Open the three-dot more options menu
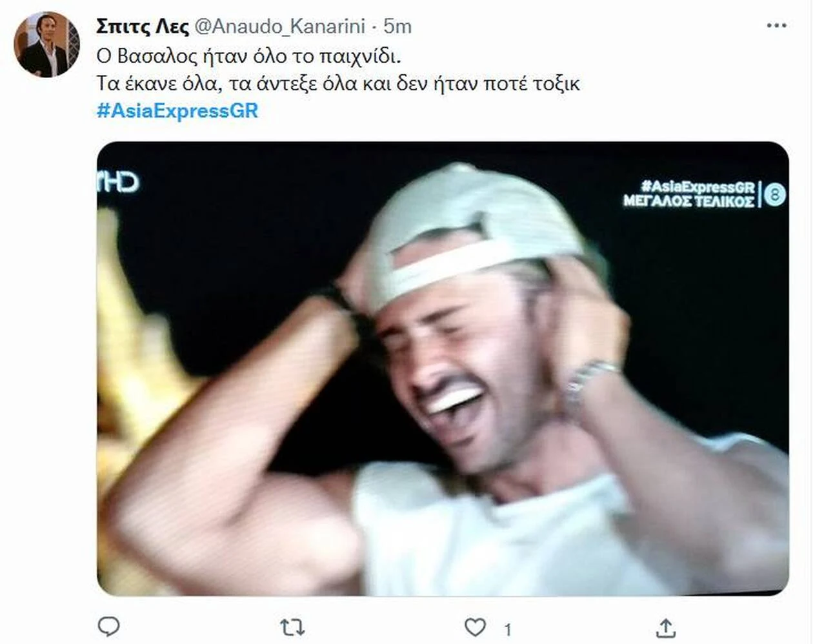This screenshot has height=644, width=813. click(776, 26)
